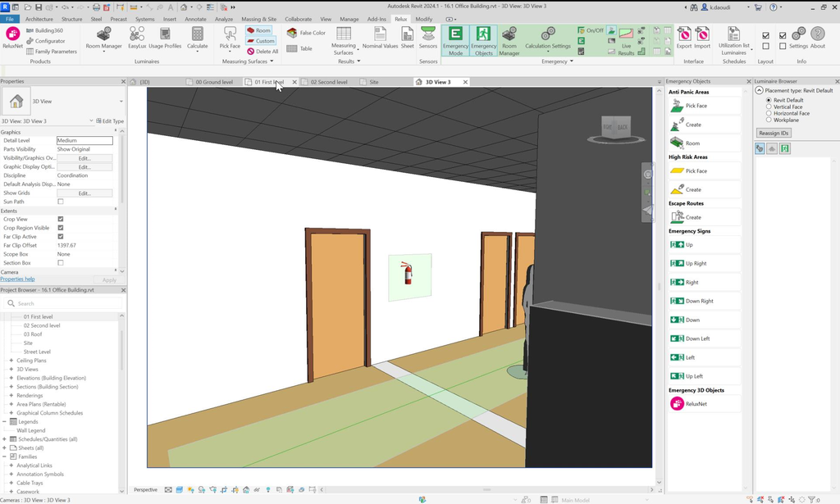Screen dimensions: 840x504
Task: Click the ViewCube in the 3D view
Action: [615, 128]
